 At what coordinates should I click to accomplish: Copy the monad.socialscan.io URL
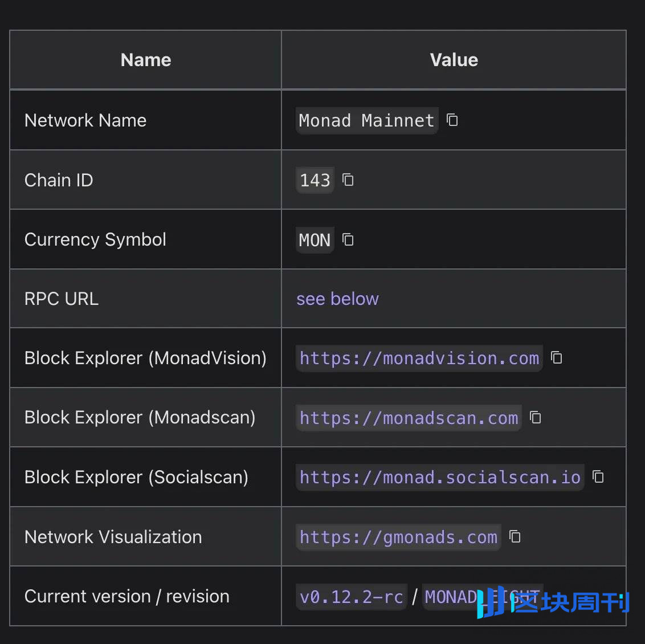tap(598, 477)
